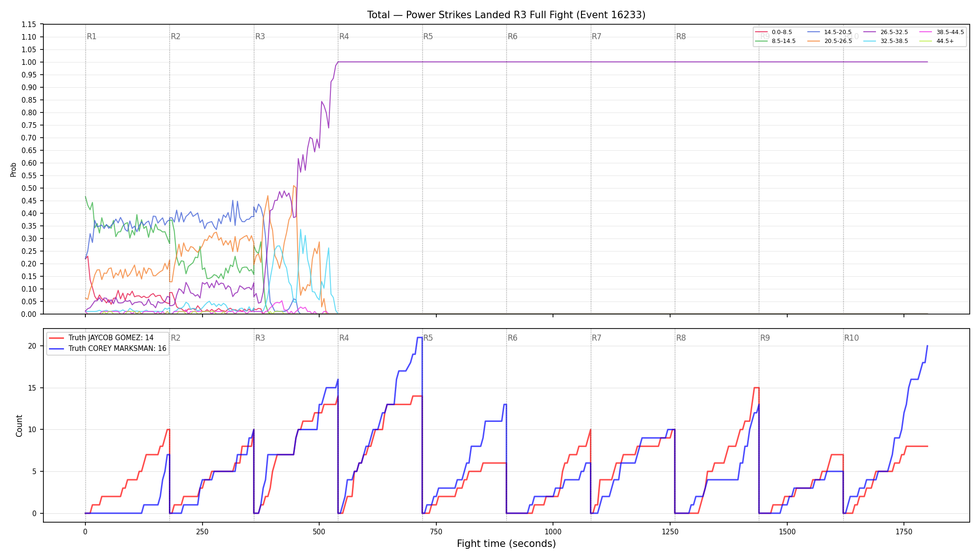The width and height of the screenshot is (980, 560).
Task: Click the 0.25 tick on the Prob axis
Action: pyautogui.click(x=28, y=251)
